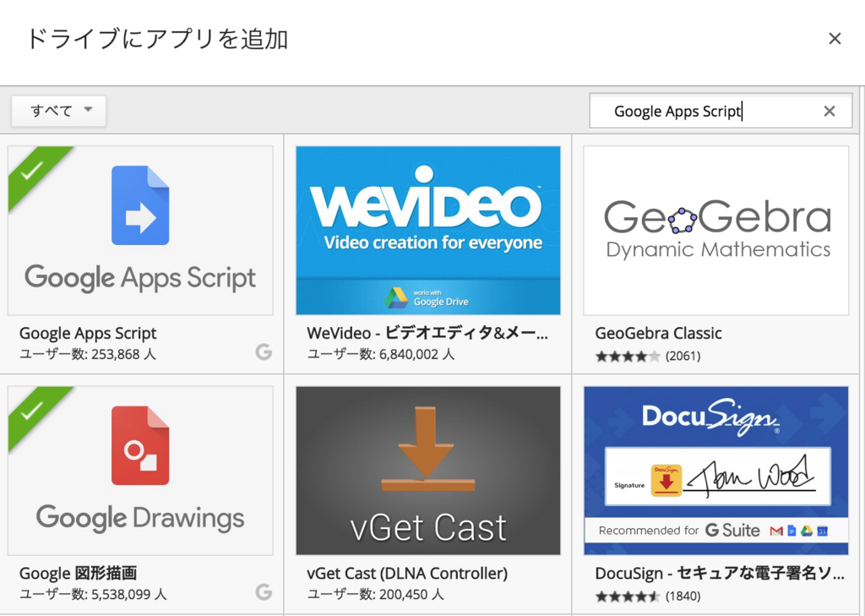This screenshot has height=616, width=865.
Task: Click ユーザー数: 6,840,002 人 text
Action: pos(381,354)
